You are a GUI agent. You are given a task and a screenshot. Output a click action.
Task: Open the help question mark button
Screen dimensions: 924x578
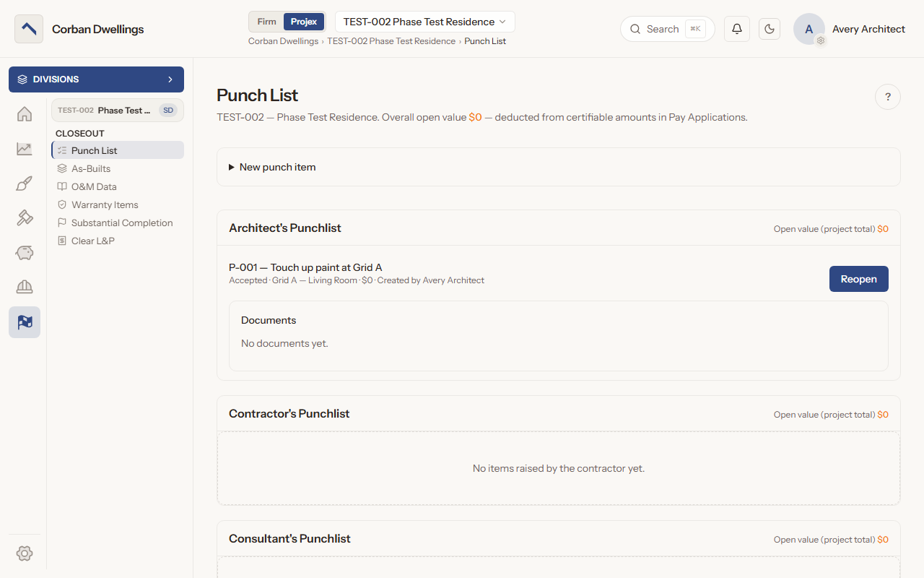click(888, 97)
